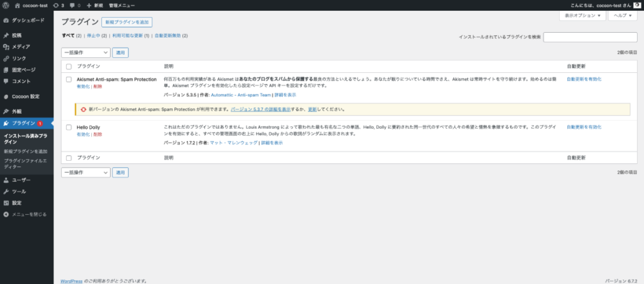Enable auto-updates for Hello Dolly
Screen dimensions: 644x284
coord(584,127)
